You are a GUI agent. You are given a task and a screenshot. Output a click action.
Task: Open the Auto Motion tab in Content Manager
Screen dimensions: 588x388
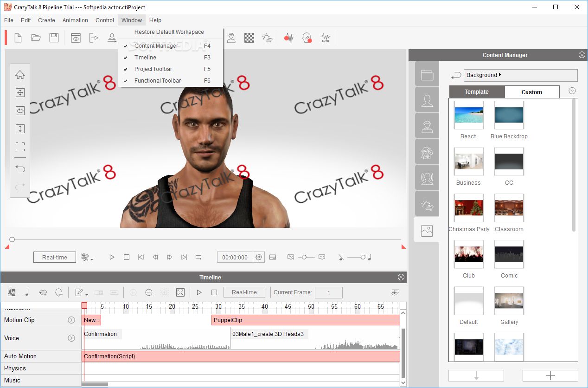click(x=427, y=178)
